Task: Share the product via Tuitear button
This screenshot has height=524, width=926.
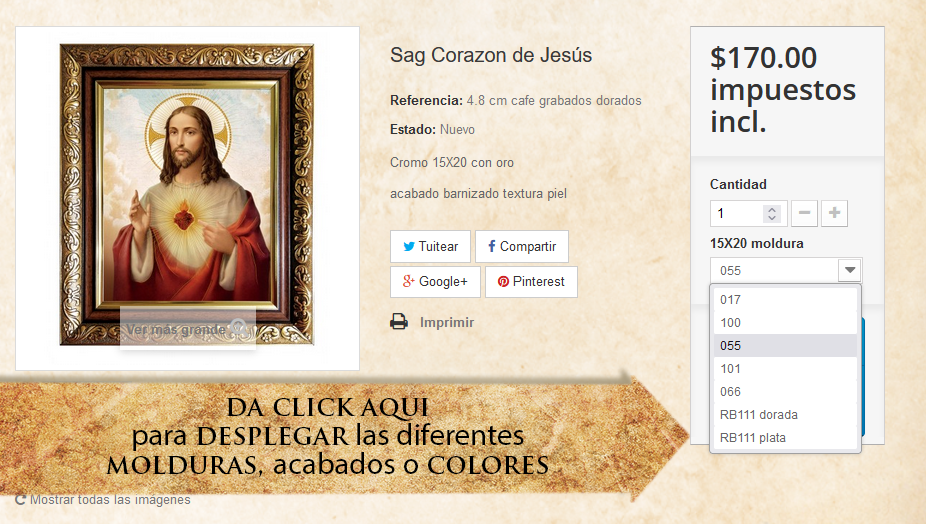Action: (x=430, y=246)
